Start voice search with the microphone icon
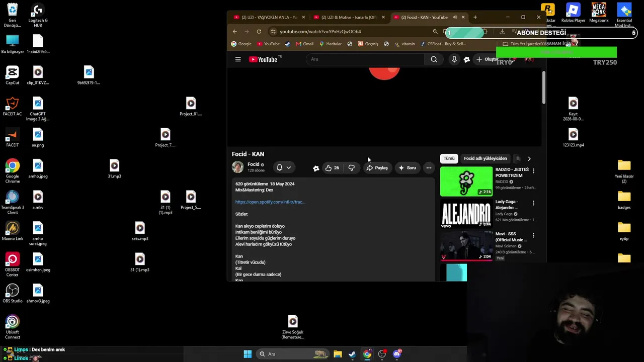The image size is (644, 362). (x=454, y=59)
